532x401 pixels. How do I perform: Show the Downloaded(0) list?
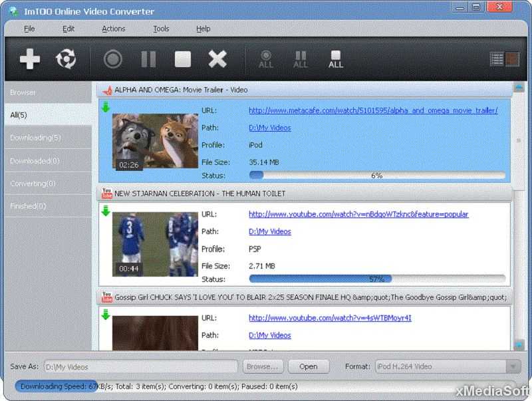pyautogui.click(x=48, y=160)
